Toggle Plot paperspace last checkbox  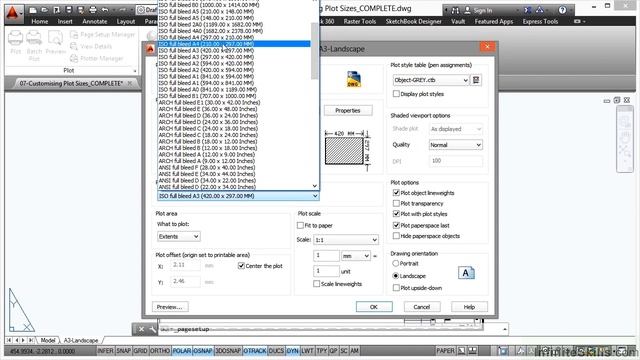point(396,225)
